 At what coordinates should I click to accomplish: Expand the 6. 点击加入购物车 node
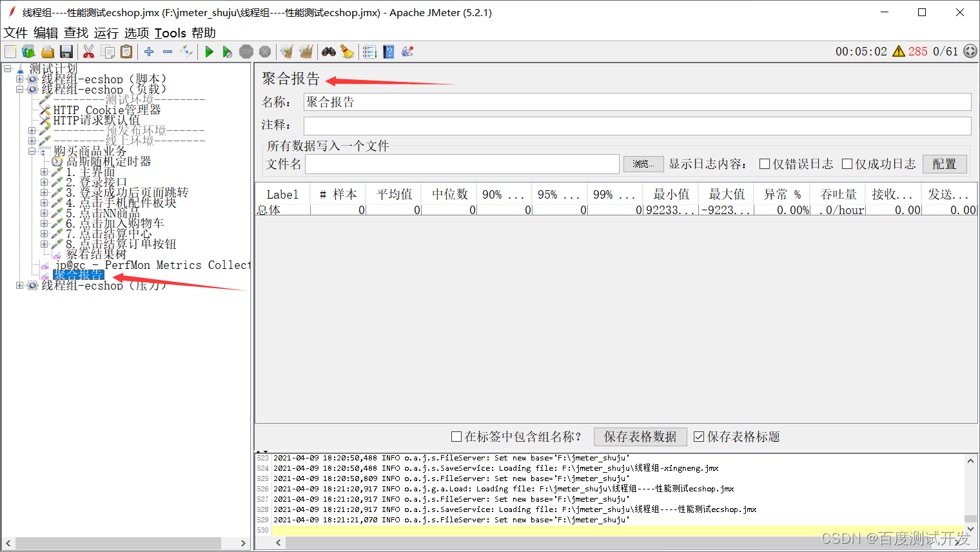(44, 223)
